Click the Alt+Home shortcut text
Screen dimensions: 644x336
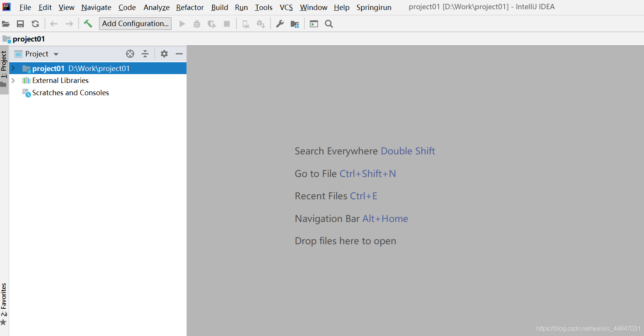[385, 218]
